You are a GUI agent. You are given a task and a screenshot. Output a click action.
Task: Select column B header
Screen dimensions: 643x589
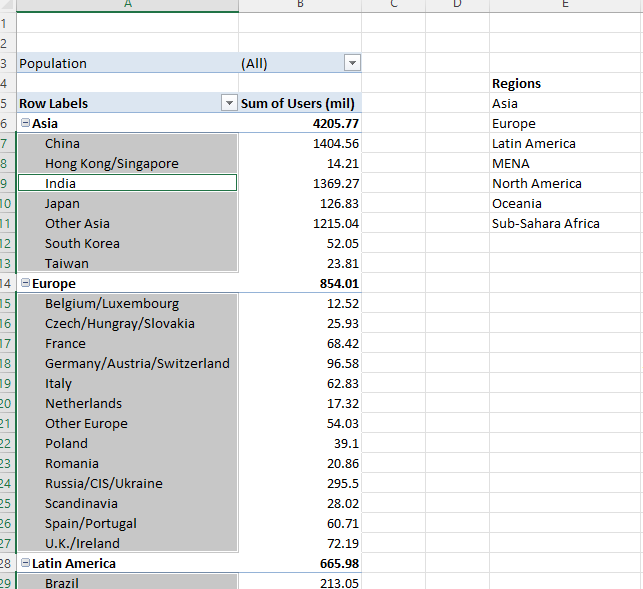point(300,5)
